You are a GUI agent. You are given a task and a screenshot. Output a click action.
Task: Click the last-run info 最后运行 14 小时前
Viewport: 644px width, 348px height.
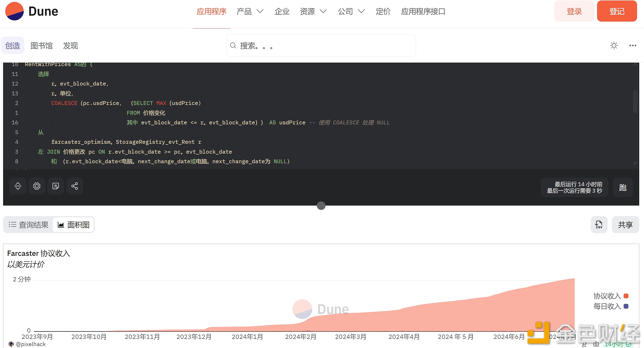pyautogui.click(x=575, y=187)
